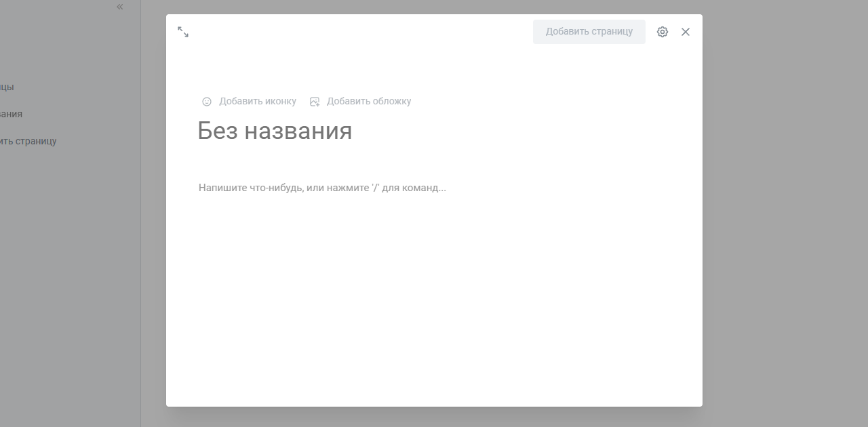Open the sidebar item ending in "цы"
The width and height of the screenshot is (868, 427).
point(7,87)
